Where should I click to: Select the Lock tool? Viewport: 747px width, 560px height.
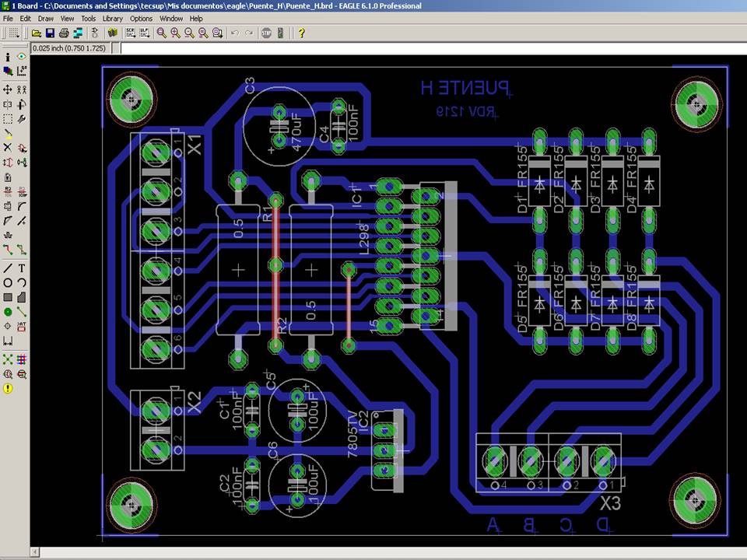pos(8,177)
